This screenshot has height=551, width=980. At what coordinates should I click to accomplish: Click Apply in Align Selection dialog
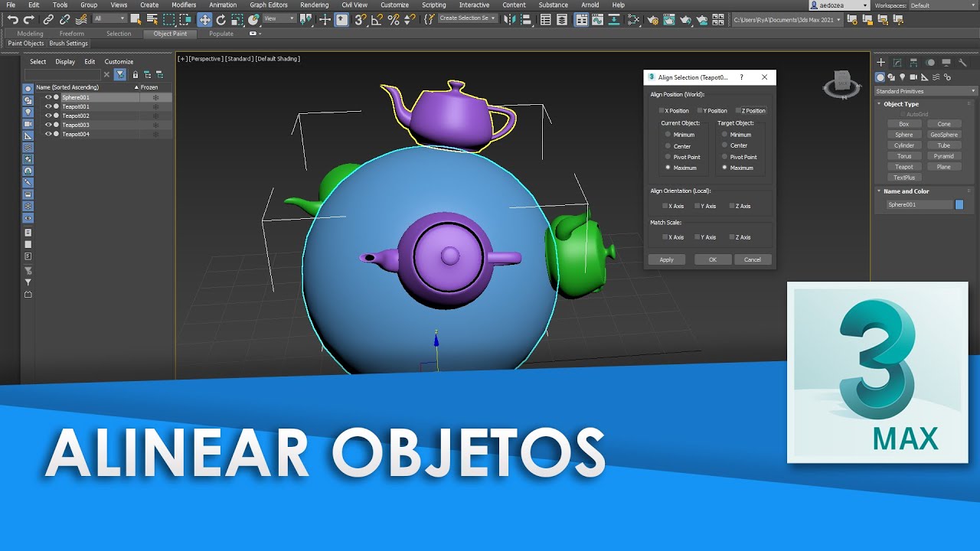(x=667, y=259)
